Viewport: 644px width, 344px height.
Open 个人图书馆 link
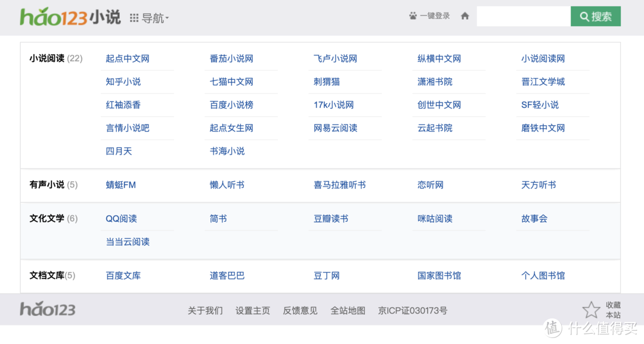point(543,276)
